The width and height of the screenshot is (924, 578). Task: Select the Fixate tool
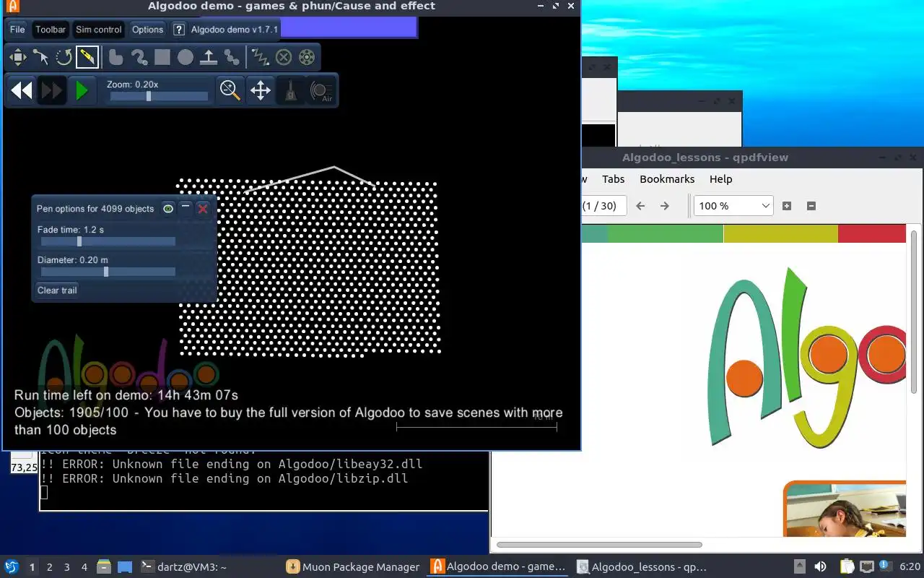point(284,57)
